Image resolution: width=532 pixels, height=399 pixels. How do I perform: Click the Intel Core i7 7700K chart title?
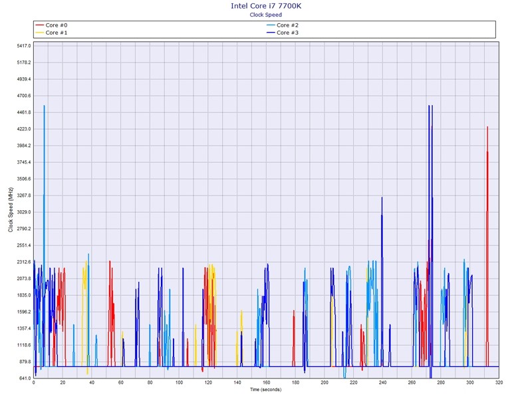coord(265,6)
